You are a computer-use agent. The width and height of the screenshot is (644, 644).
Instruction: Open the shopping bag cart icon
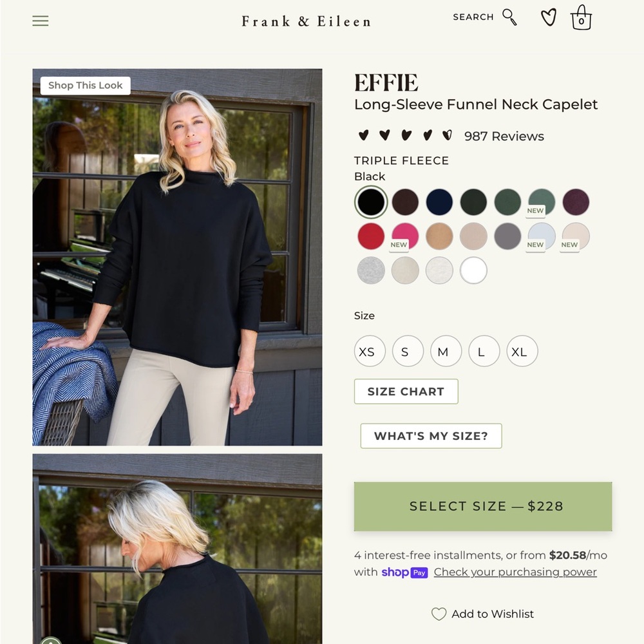coord(581,17)
